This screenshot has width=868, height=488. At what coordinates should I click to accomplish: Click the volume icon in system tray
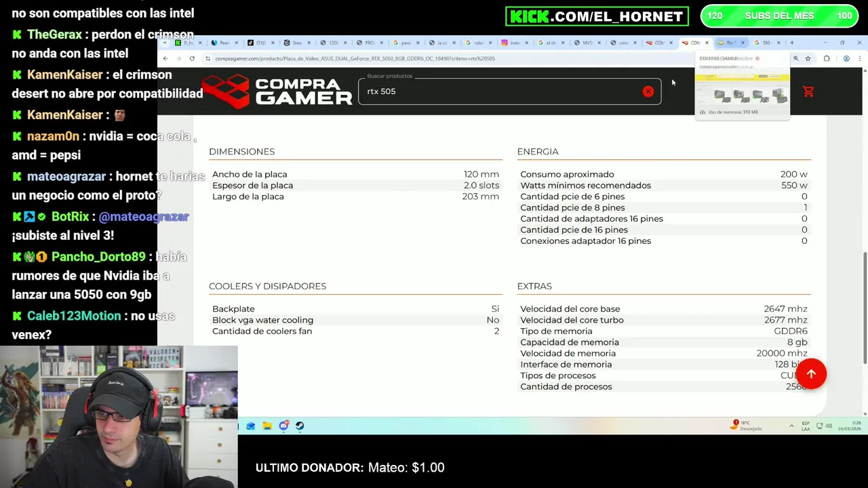coord(829,426)
